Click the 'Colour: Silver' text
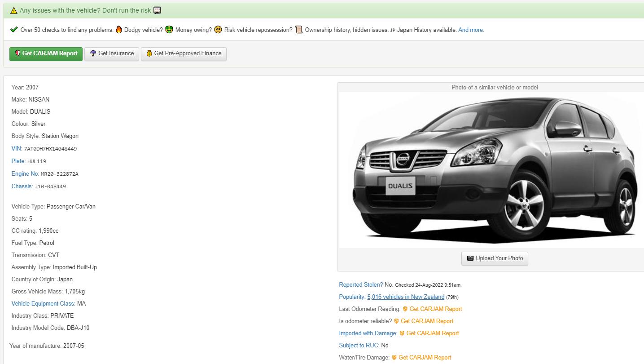The width and height of the screenshot is (644, 364). (x=28, y=124)
